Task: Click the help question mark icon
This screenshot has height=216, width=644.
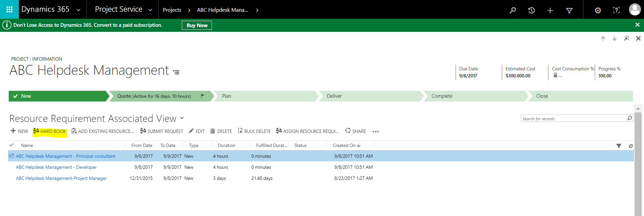Action: [x=616, y=10]
